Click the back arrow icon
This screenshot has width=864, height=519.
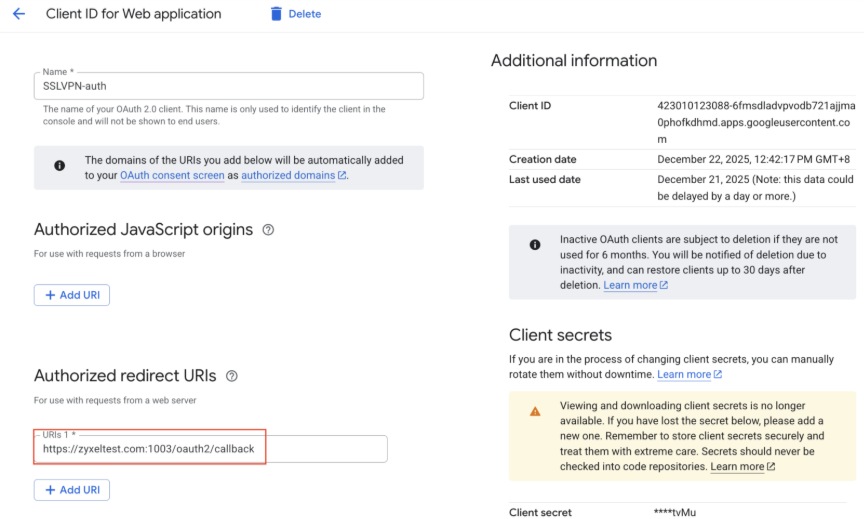click(x=18, y=14)
